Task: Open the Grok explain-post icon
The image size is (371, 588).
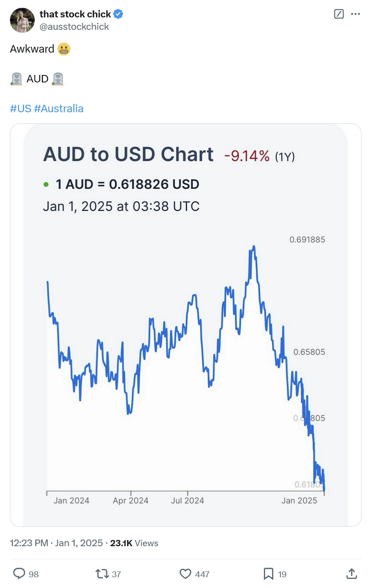Action: pyautogui.click(x=338, y=14)
